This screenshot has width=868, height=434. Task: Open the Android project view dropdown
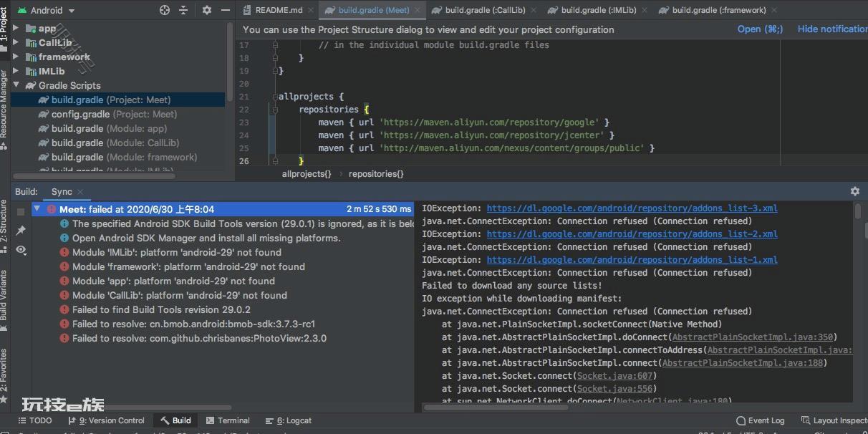[x=46, y=10]
